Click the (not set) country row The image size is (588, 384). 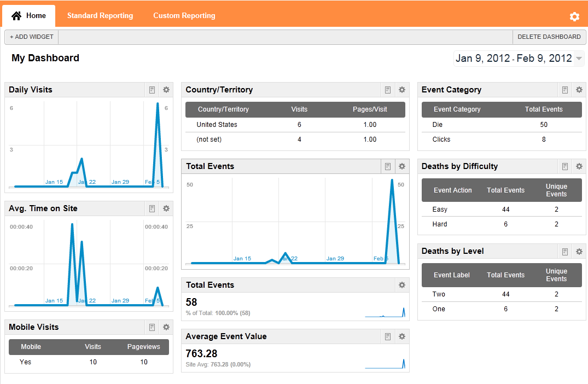click(x=295, y=139)
